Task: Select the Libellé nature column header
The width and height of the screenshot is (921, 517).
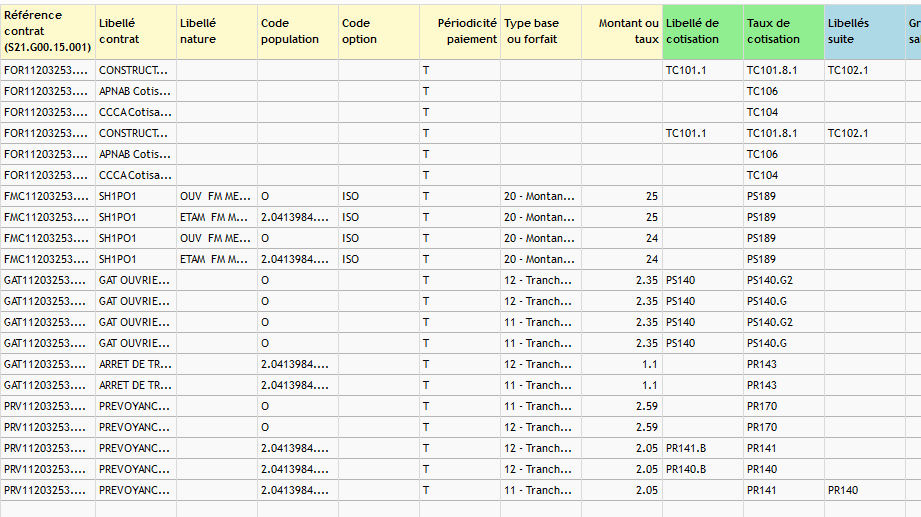Action: tap(217, 32)
